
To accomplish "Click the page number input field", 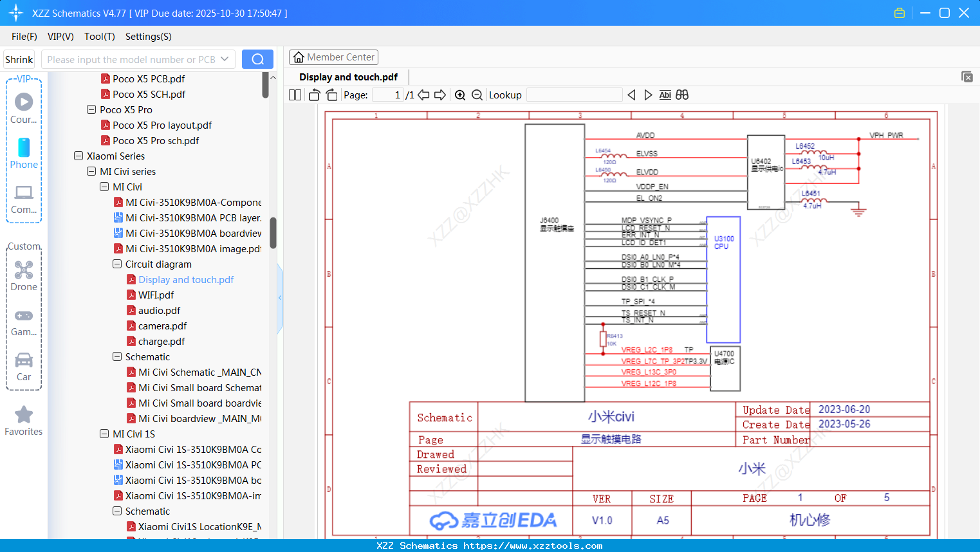I will click(388, 95).
